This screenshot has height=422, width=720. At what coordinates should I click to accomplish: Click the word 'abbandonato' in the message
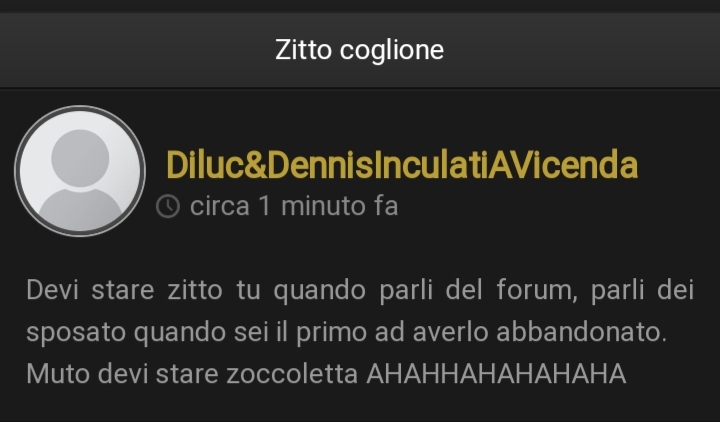(581, 332)
